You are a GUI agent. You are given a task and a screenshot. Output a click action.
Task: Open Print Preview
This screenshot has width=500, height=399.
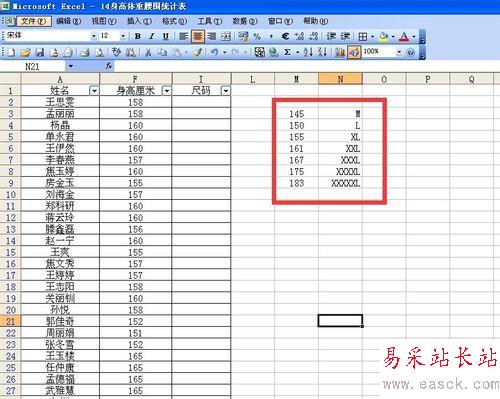coord(99,52)
